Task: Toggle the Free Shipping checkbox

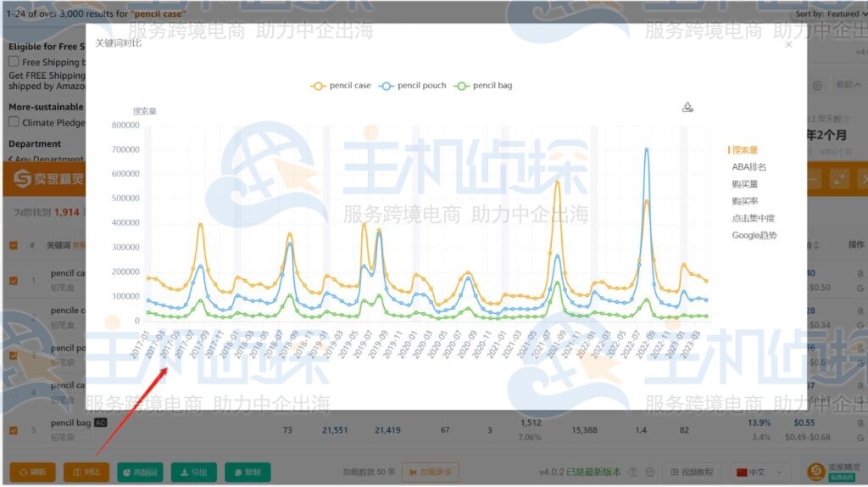Action: [14, 61]
